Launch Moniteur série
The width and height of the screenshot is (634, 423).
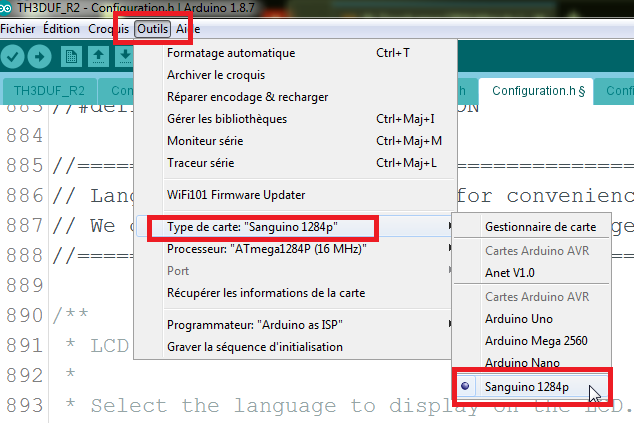pos(295,141)
